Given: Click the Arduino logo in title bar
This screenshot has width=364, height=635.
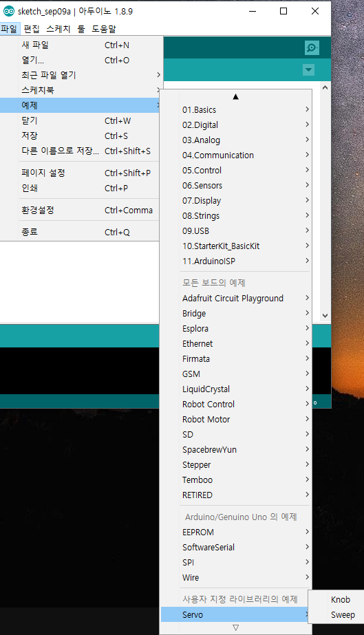Looking at the screenshot, I should coord(8,11).
